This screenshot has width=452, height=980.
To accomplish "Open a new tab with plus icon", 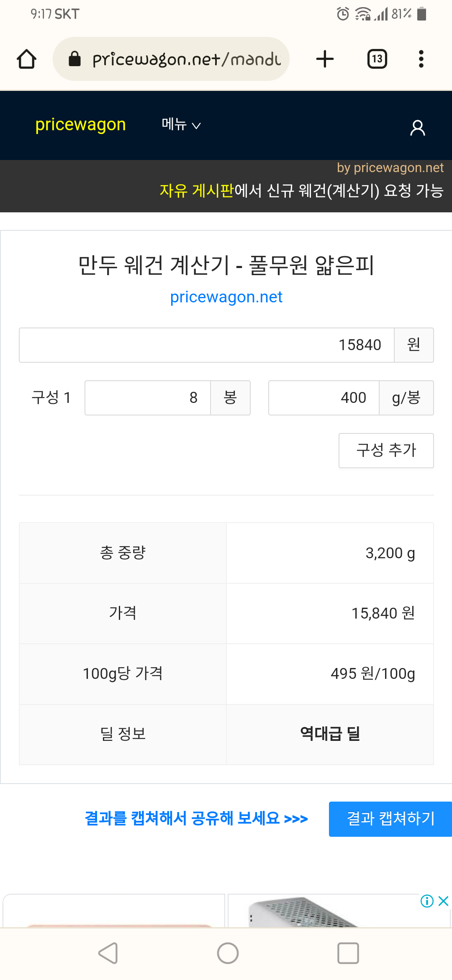I will point(325,59).
